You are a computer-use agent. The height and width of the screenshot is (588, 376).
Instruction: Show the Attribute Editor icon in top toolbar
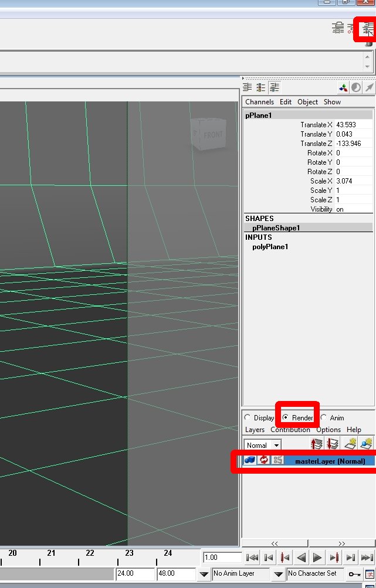338,28
